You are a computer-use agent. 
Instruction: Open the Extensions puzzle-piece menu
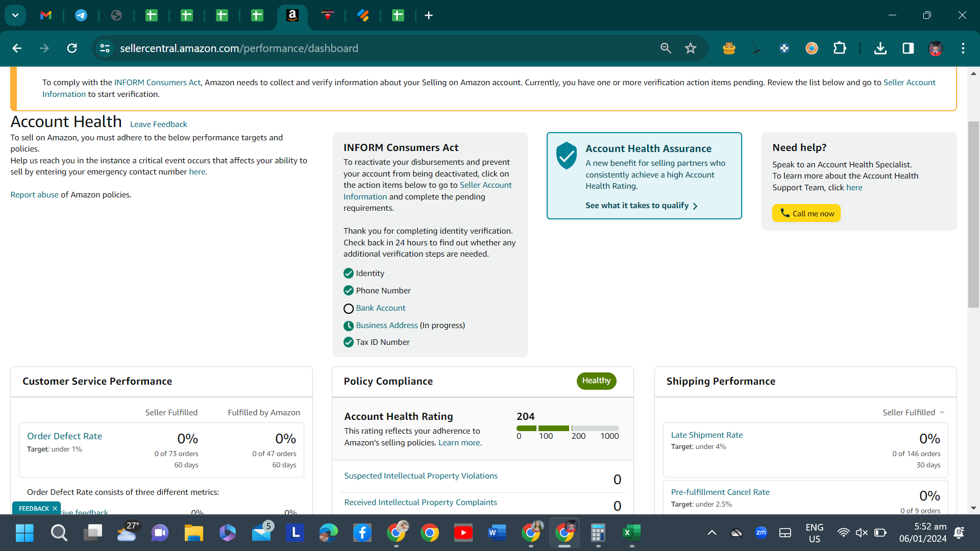click(840, 48)
